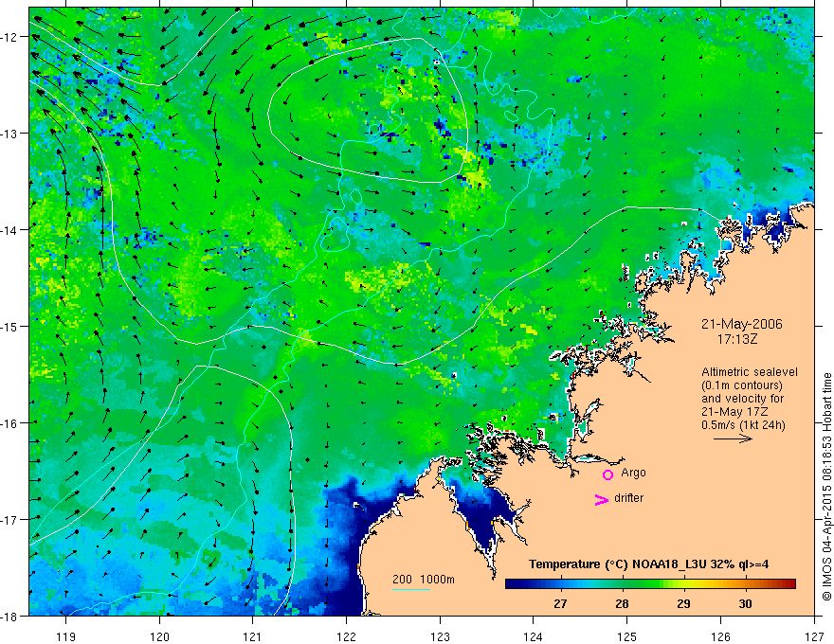The height and width of the screenshot is (644, 834).
Task: Click latitude axis label '-18'
Action: point(9,616)
